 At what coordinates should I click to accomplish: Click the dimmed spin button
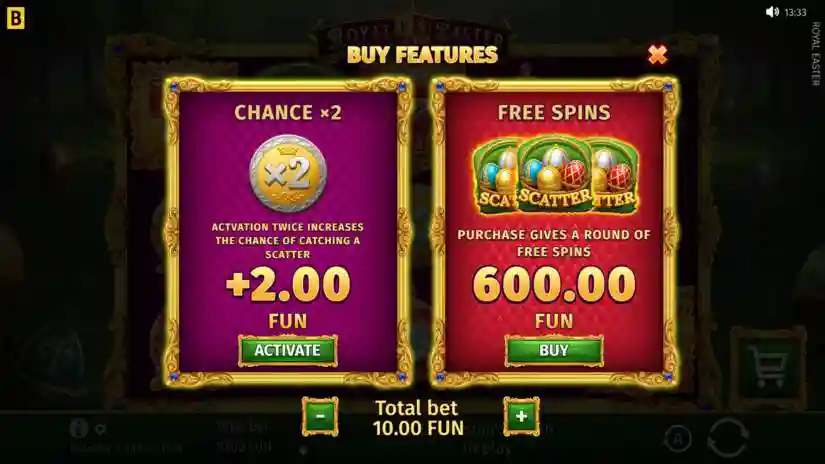[729, 437]
